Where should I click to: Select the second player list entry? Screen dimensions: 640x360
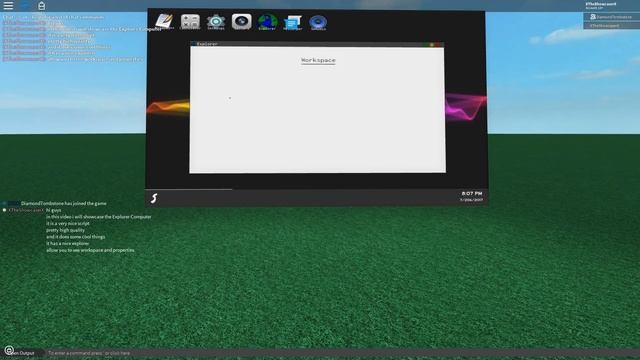click(x=611, y=25)
